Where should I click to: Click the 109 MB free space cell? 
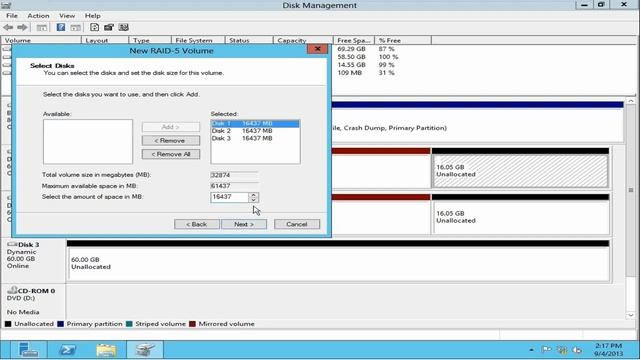(x=350, y=73)
